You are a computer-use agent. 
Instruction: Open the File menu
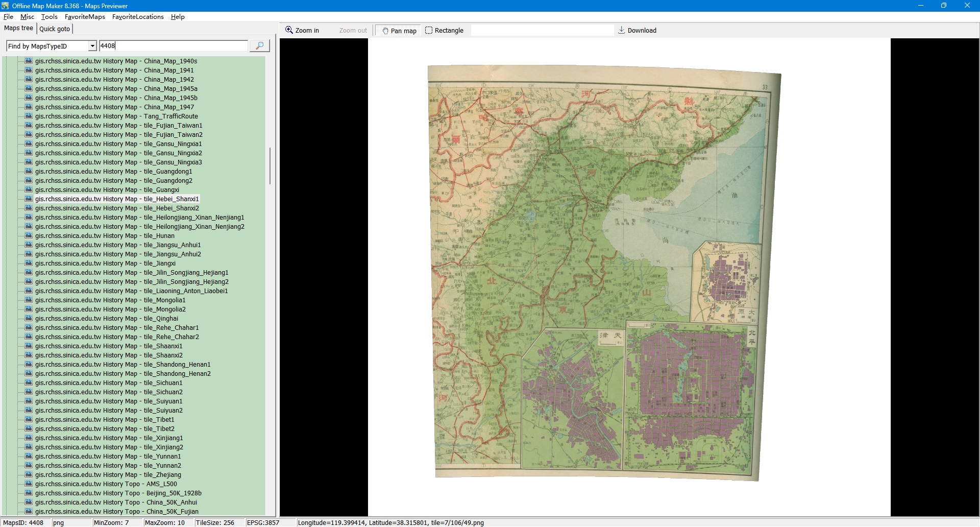pos(8,17)
